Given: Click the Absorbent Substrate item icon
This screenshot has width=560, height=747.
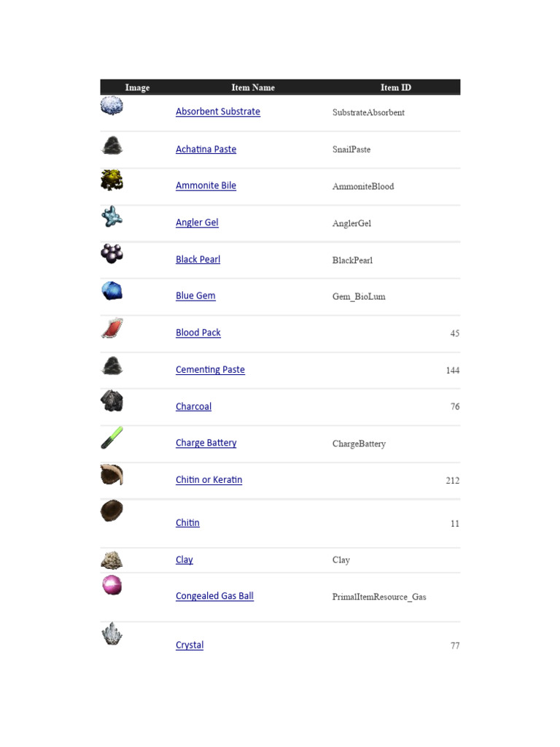Looking at the screenshot, I should pyautogui.click(x=112, y=106).
